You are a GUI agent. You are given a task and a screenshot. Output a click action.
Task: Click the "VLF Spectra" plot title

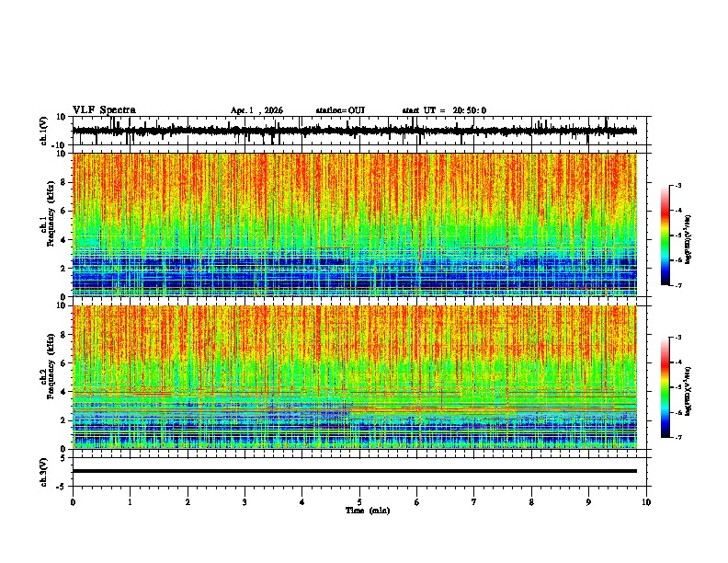pos(104,110)
